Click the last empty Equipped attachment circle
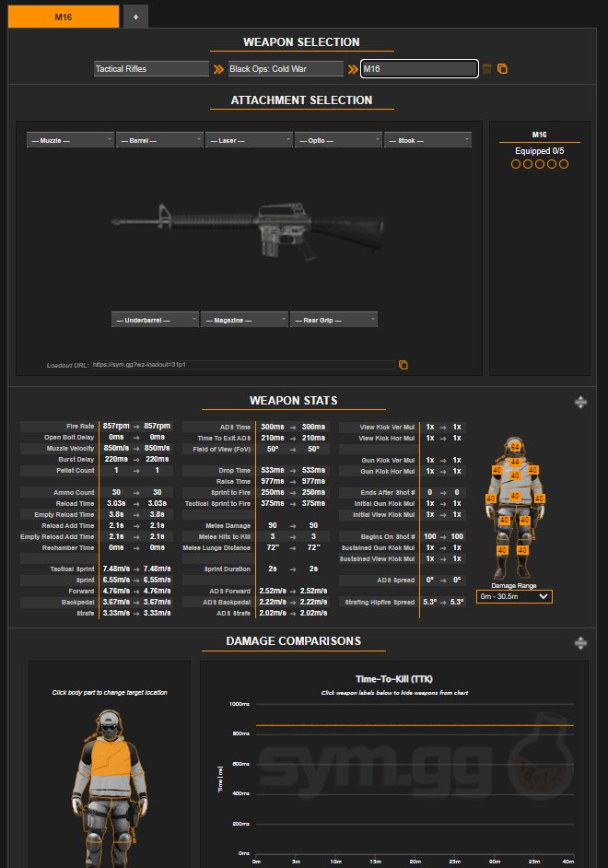Screen dimensions: 608x868 coord(563,164)
